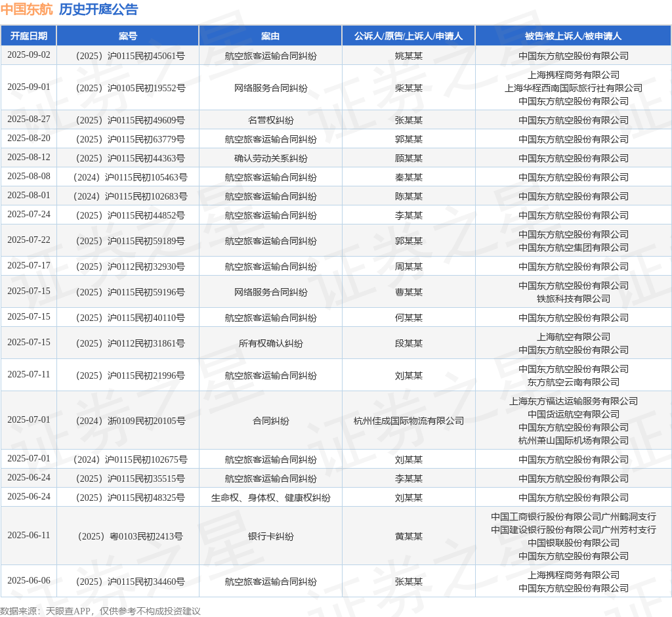Select the 案号 column header
This screenshot has height=617, width=672.
click(x=128, y=36)
